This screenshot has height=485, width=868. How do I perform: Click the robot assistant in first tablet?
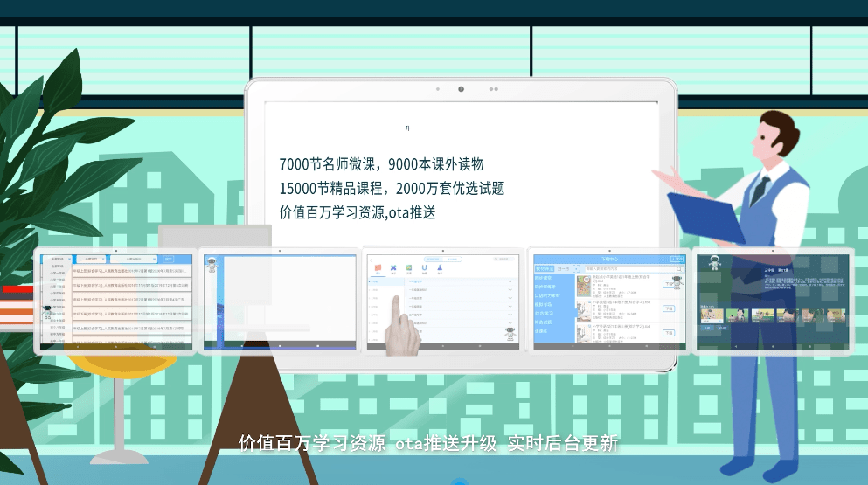47,312
